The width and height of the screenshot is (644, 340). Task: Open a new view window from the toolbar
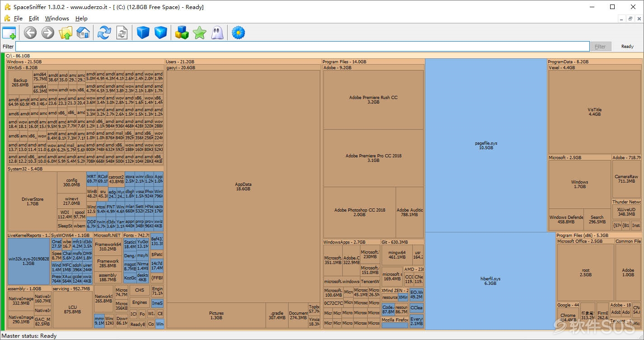(x=9, y=33)
